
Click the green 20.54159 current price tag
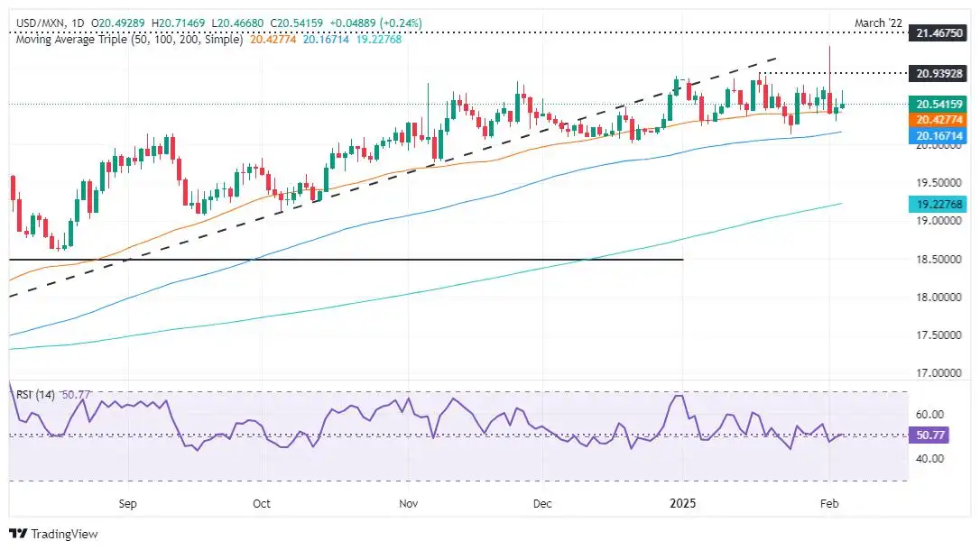[x=938, y=104]
